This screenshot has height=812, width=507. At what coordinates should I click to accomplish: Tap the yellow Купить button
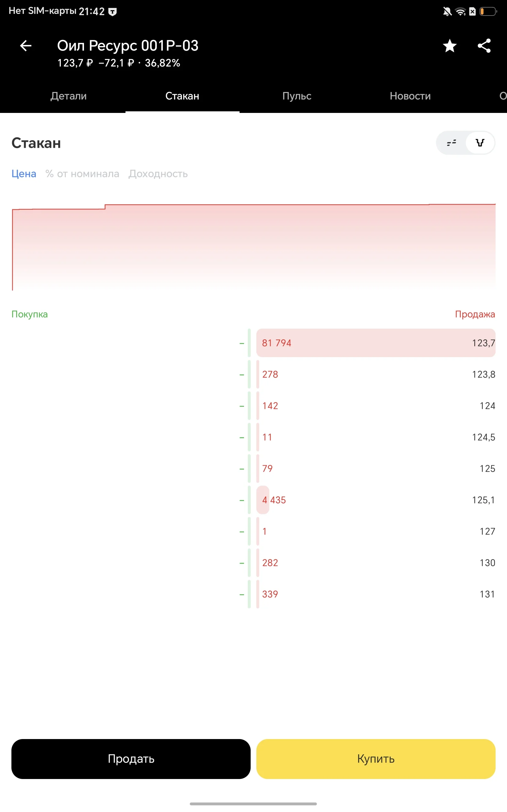click(375, 759)
